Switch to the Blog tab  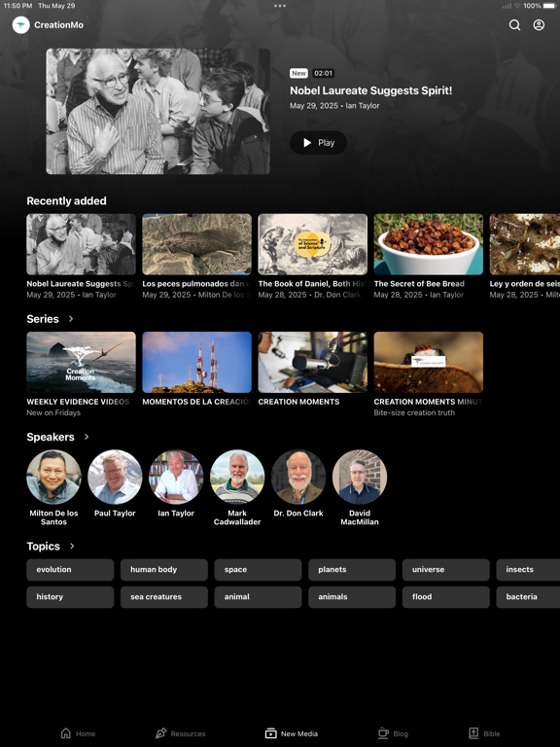coord(394,733)
